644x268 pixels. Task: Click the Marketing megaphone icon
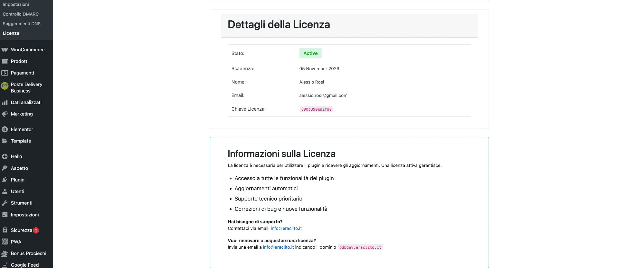click(x=5, y=114)
